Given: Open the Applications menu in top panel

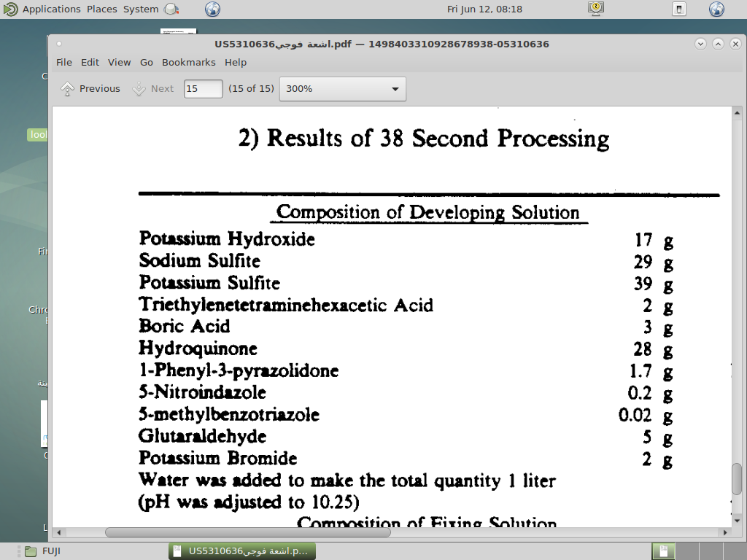Looking at the screenshot, I should point(52,9).
